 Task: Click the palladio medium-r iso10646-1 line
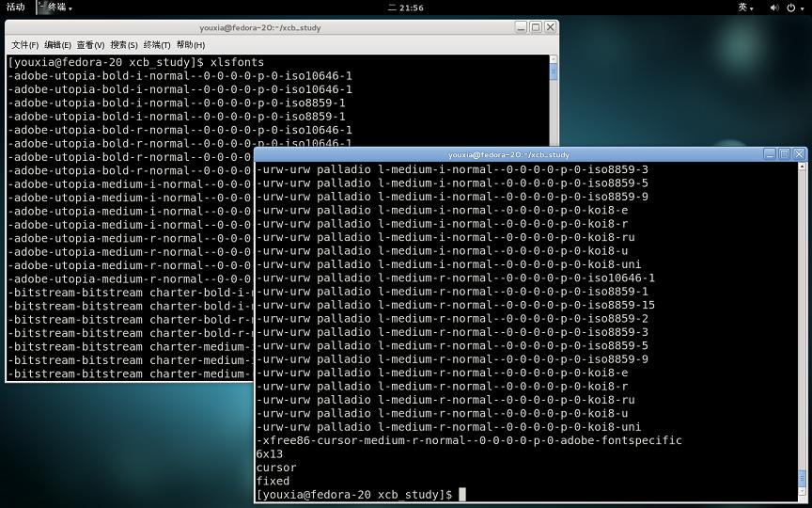click(x=455, y=278)
